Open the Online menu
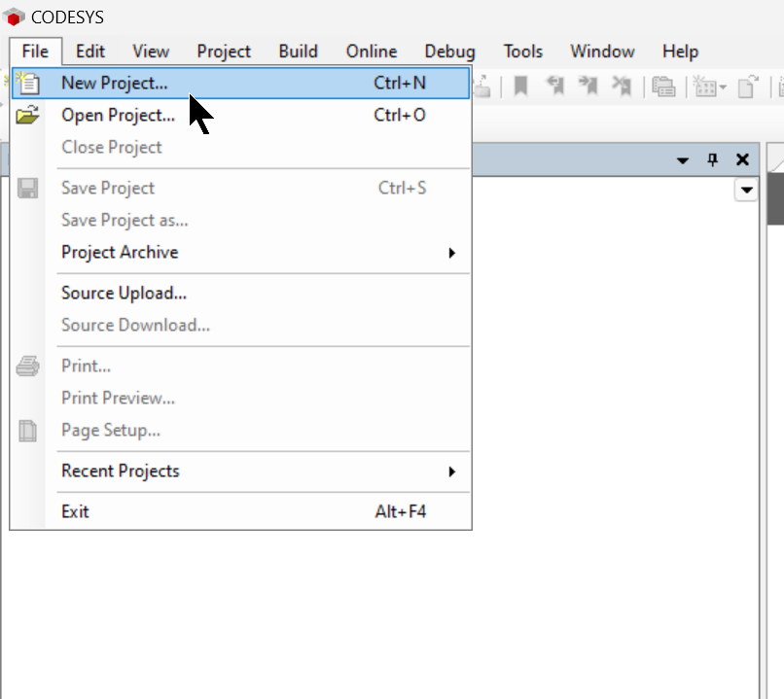 [372, 52]
